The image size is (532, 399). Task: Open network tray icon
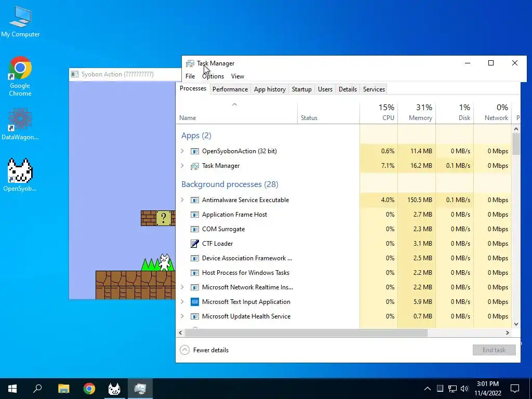[x=453, y=389]
